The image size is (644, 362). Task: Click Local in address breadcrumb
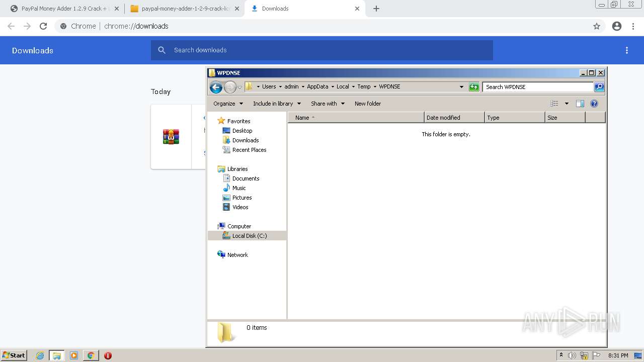pos(343,86)
